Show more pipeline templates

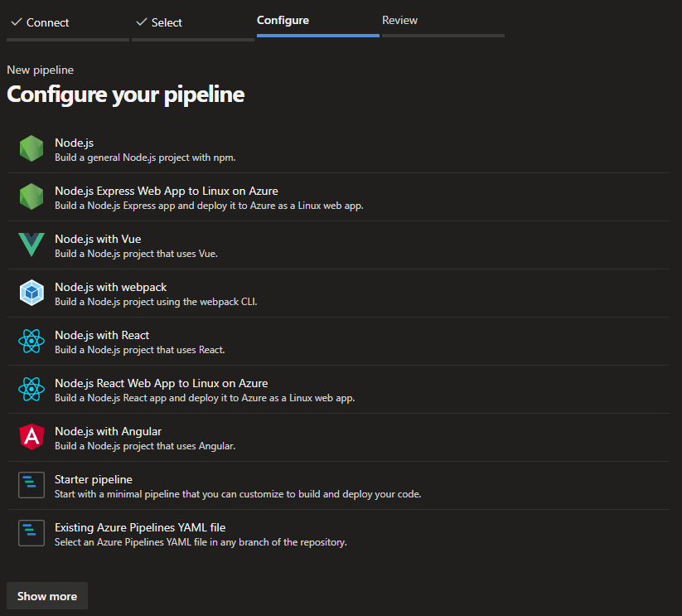[x=47, y=596]
